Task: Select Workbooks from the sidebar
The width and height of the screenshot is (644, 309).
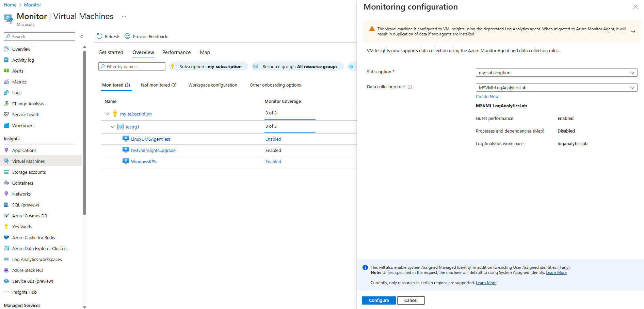Action: tap(23, 125)
